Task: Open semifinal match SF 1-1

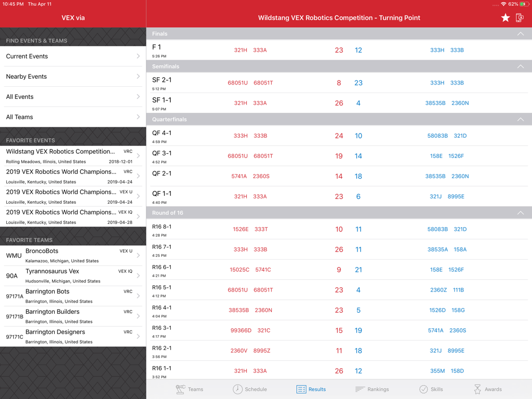Action: pyautogui.click(x=339, y=103)
